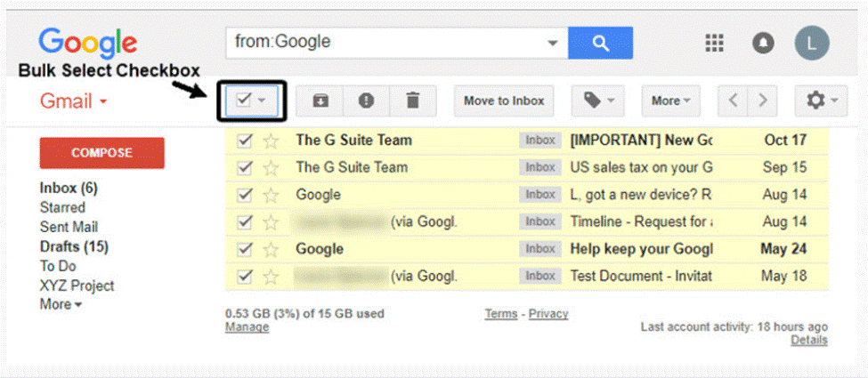Star the Oct 17 G Suite Team email
This screenshot has height=378, width=868.
(x=272, y=141)
